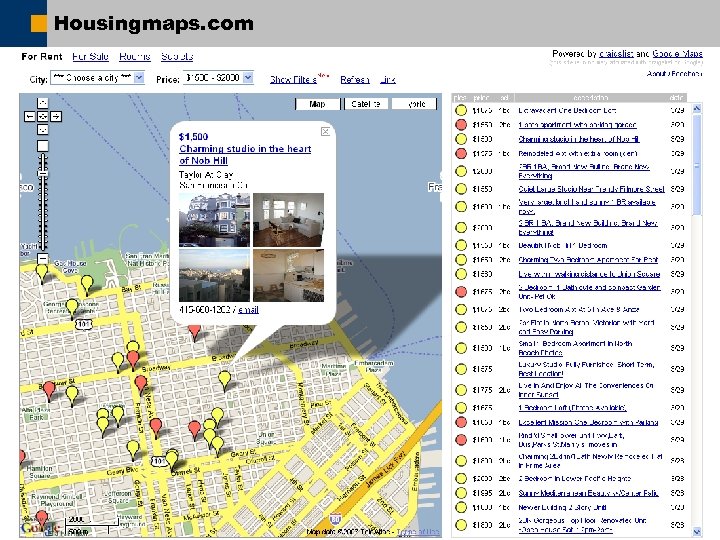Click the yellow pin next to Gas House Cove
The height and width of the screenshot is (540, 720).
87,283
